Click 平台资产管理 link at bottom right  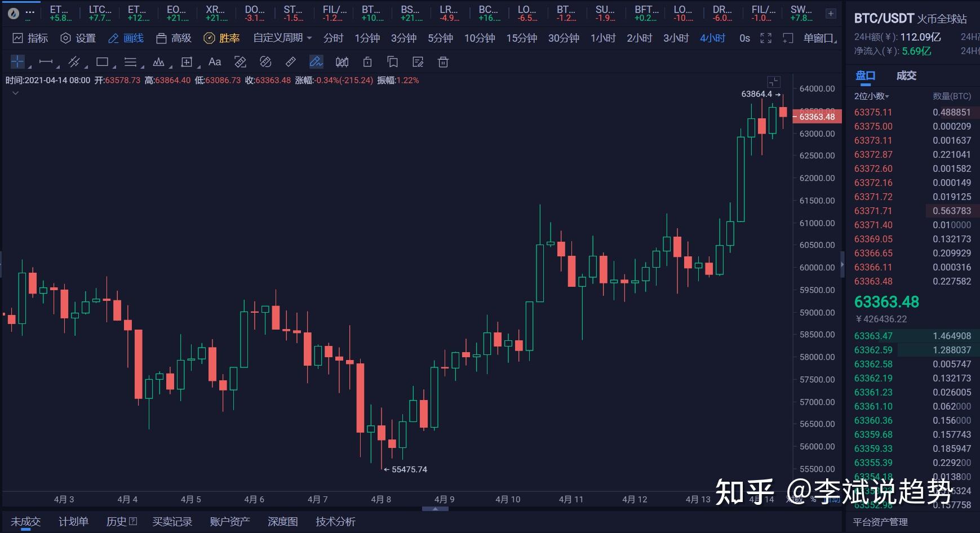[x=880, y=522]
